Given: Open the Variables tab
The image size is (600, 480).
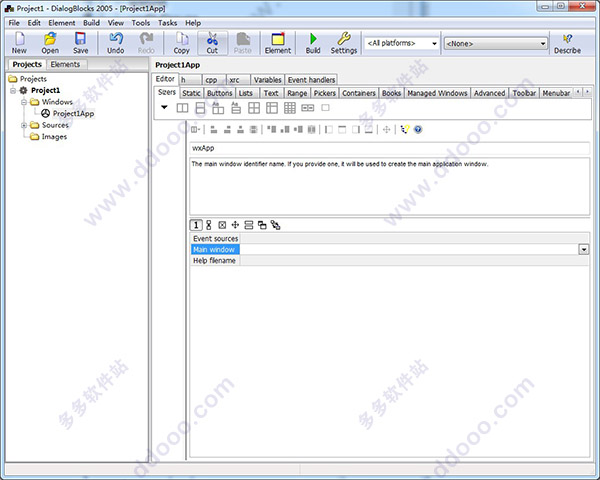Looking at the screenshot, I should point(267,80).
